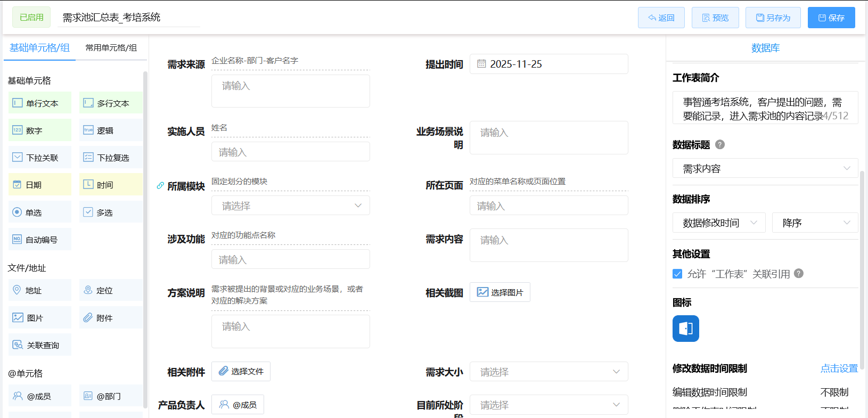This screenshot has height=418, width=868.
Task: Click the 已启用 status tag
Action: pyautogui.click(x=31, y=17)
